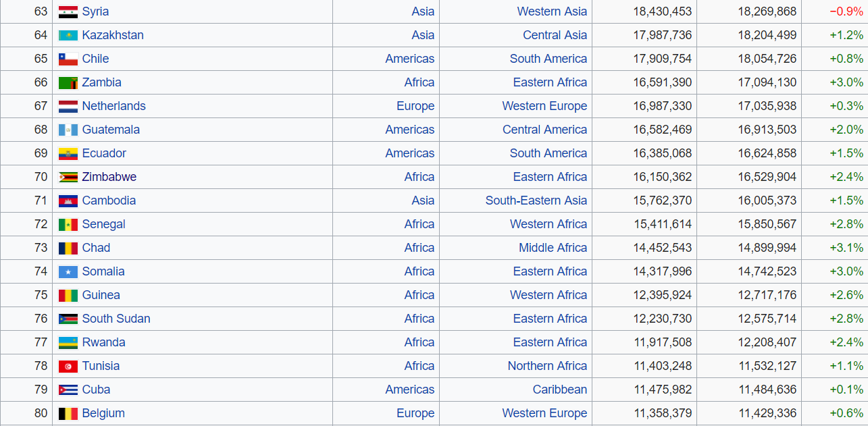The image size is (868, 426).
Task: Follow the South-Eastern Asia subregion link
Action: pyautogui.click(x=536, y=201)
